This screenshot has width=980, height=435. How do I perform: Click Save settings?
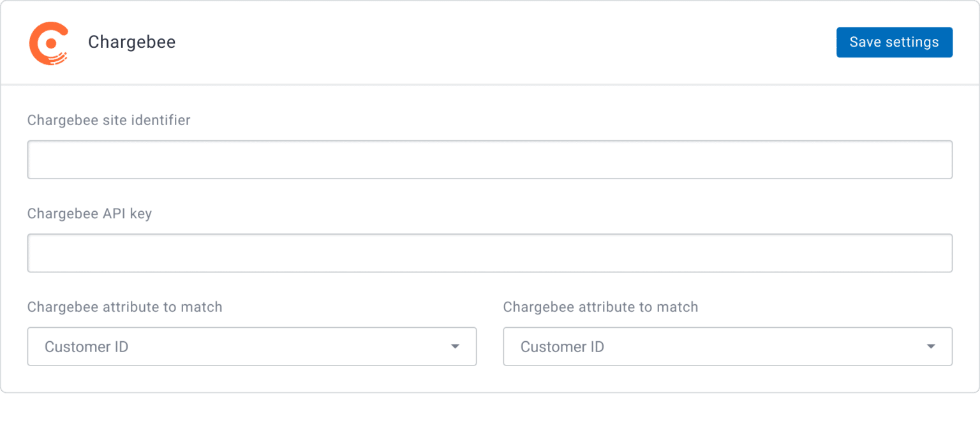[894, 42]
